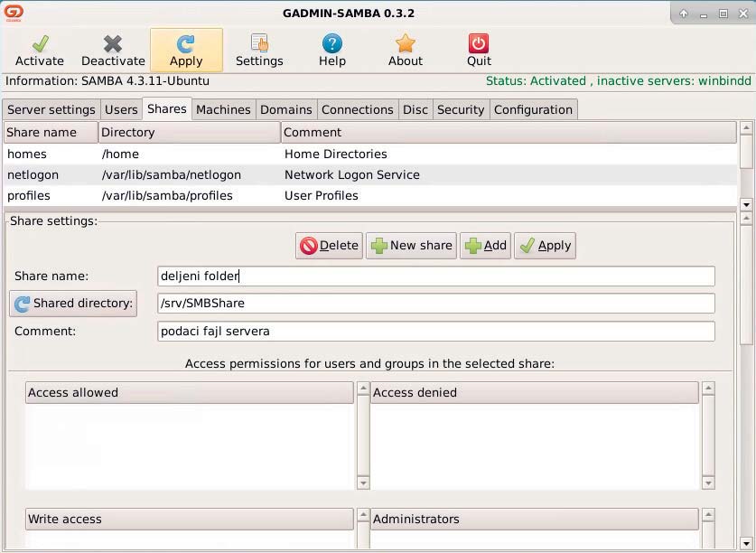Click /var/lib/samba/netlogon directory cell
The width and height of the screenshot is (756, 553).
(x=171, y=174)
